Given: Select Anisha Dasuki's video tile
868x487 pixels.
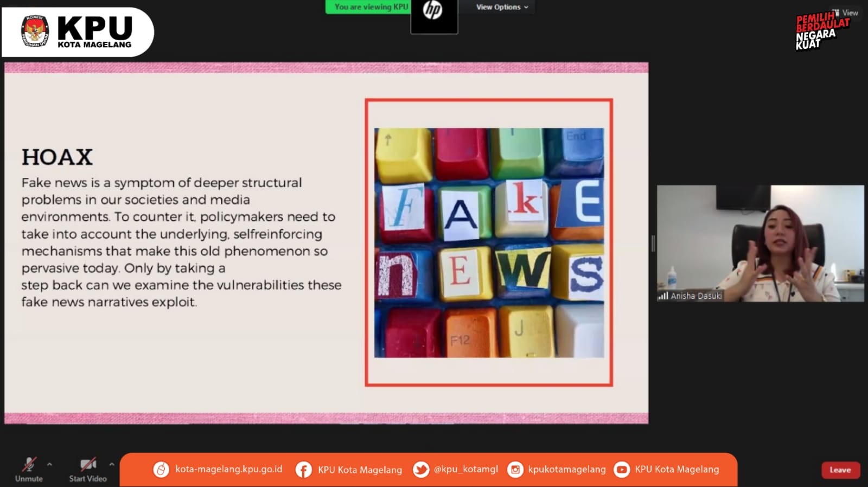Looking at the screenshot, I should [x=760, y=243].
